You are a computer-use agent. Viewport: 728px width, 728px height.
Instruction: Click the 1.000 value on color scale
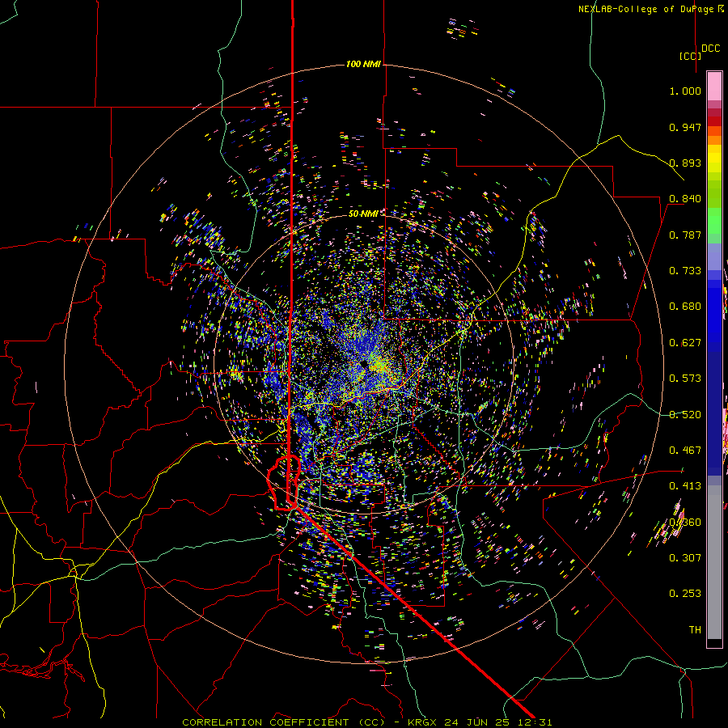click(x=685, y=91)
